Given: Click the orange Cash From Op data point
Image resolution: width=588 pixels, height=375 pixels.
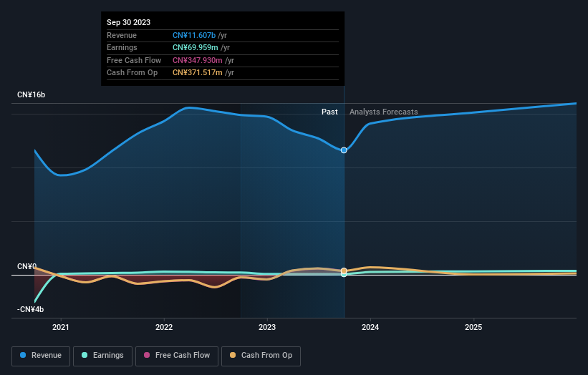Looking at the screenshot, I should [344, 271].
